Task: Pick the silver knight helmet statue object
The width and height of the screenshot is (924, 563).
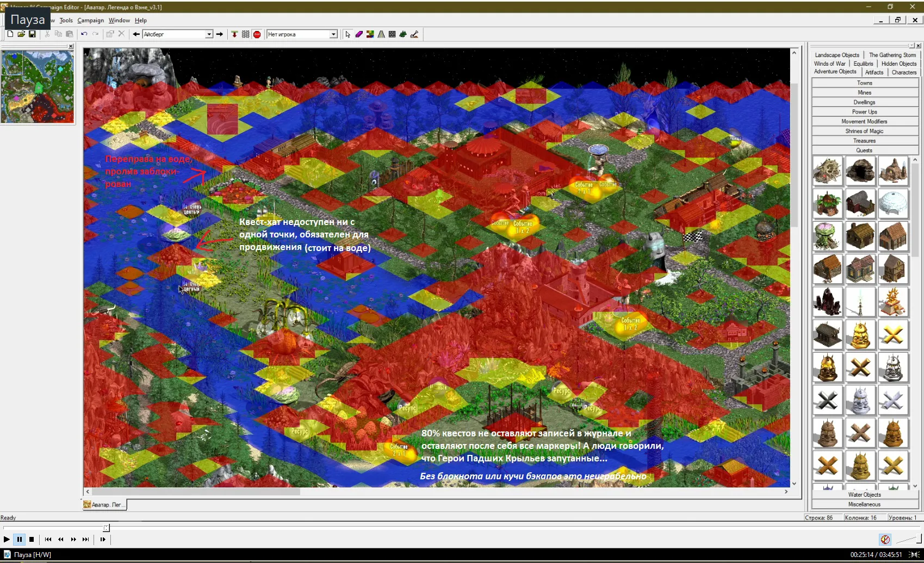Action: tap(893, 367)
